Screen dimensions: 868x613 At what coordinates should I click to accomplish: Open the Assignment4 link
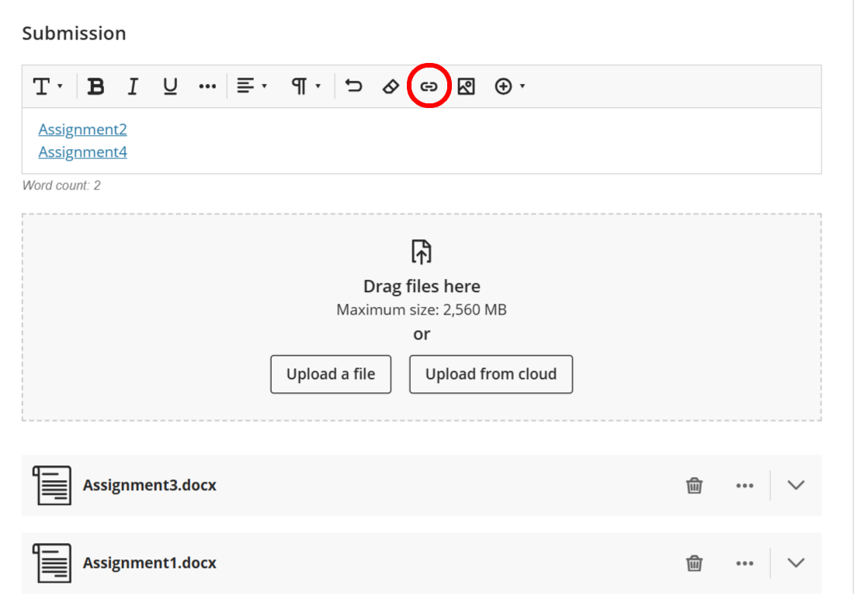click(82, 152)
